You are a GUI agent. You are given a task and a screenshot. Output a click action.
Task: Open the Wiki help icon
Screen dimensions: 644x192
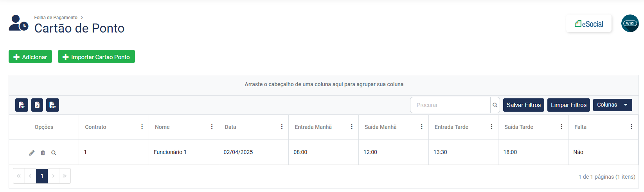coord(630,24)
